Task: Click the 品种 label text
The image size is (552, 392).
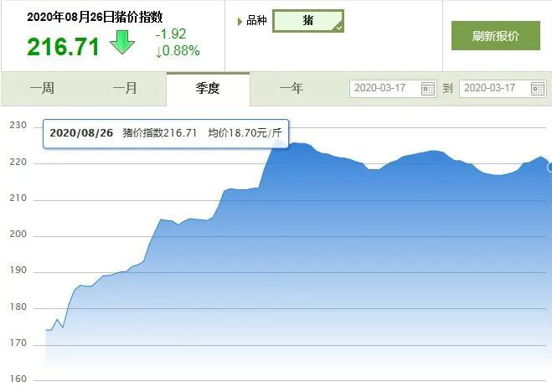Action: tap(256, 21)
